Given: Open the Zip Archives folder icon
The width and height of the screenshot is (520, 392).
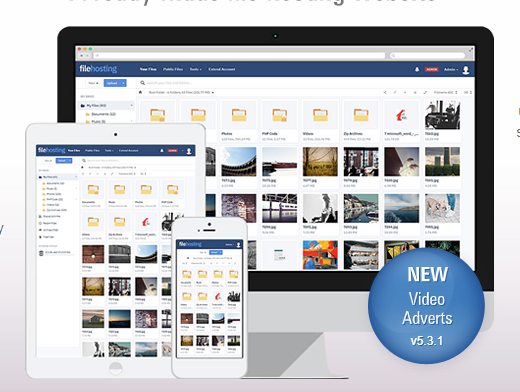Looking at the screenshot, I should tap(361, 115).
